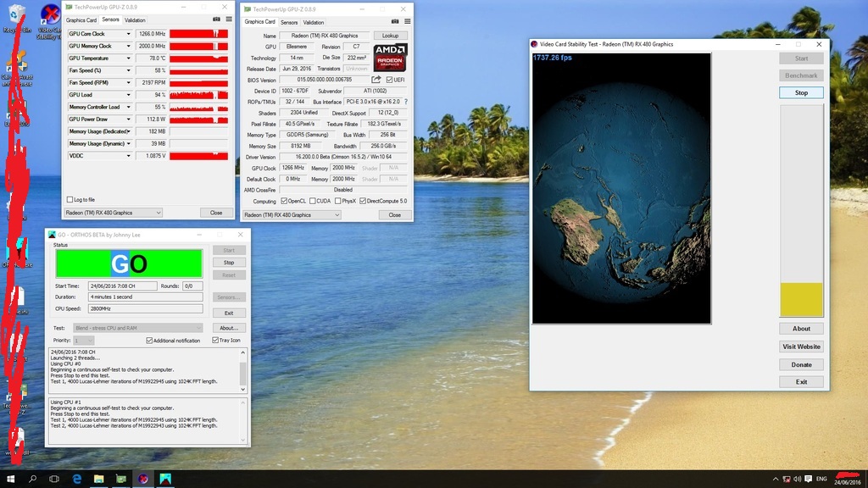Click the Bus Interface question mark icon
This screenshot has width=868, height=488.
tap(406, 102)
